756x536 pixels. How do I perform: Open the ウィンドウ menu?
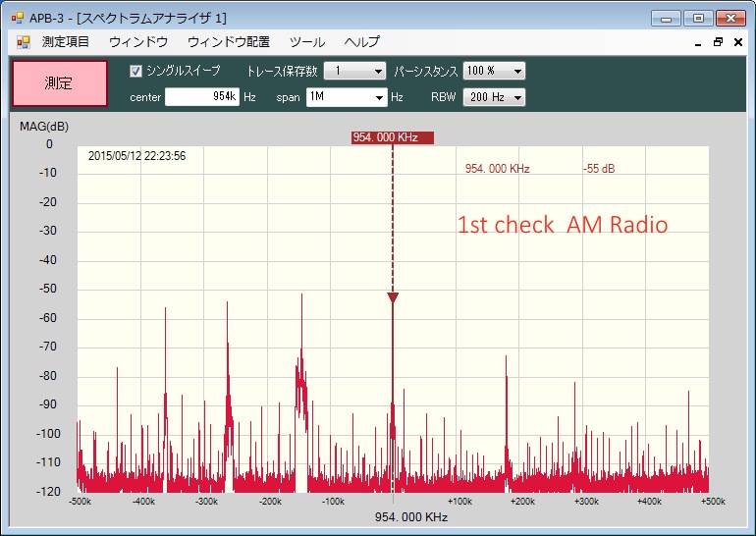[138, 42]
